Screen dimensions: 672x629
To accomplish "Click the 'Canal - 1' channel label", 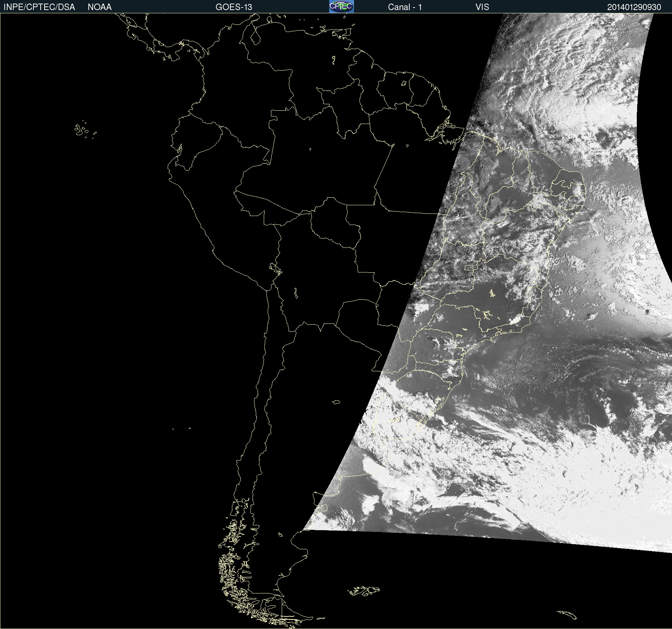I will (x=405, y=7).
